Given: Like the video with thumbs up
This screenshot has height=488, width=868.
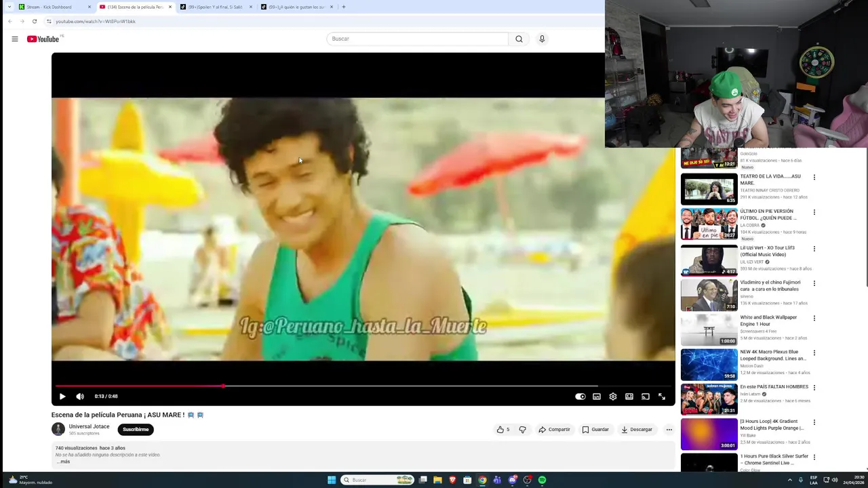Looking at the screenshot, I should pyautogui.click(x=502, y=429).
